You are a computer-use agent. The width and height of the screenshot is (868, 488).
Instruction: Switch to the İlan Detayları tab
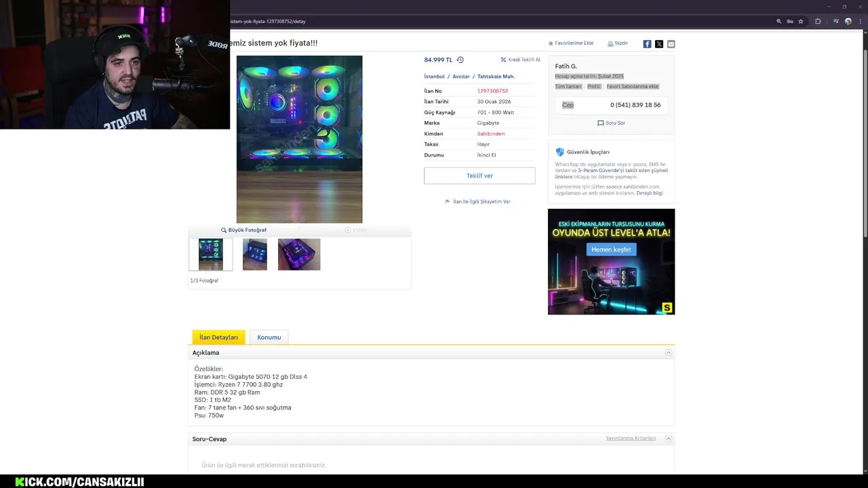[x=218, y=337]
